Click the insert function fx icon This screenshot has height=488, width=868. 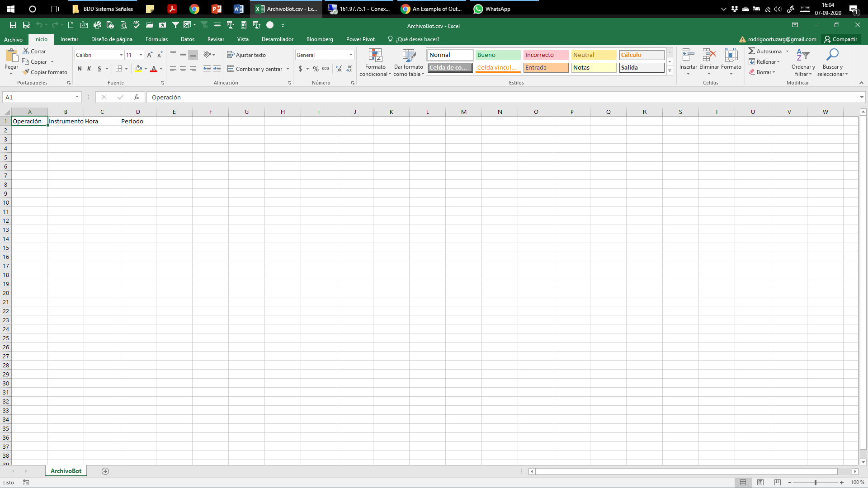coord(137,97)
